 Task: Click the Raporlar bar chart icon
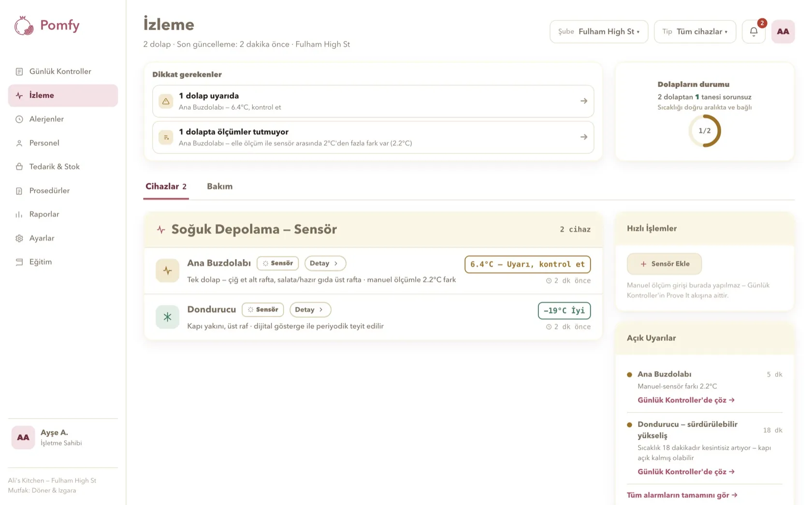pyautogui.click(x=19, y=215)
